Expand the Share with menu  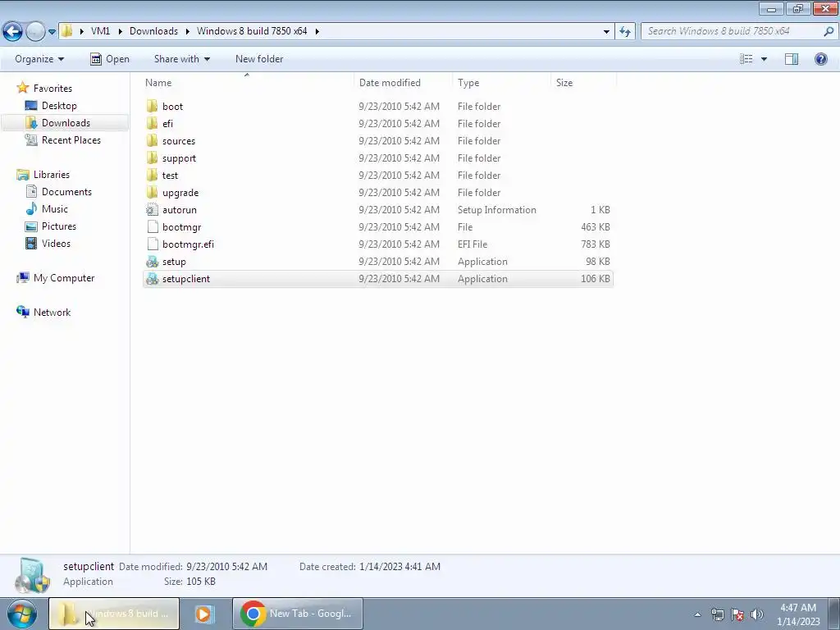[181, 59]
